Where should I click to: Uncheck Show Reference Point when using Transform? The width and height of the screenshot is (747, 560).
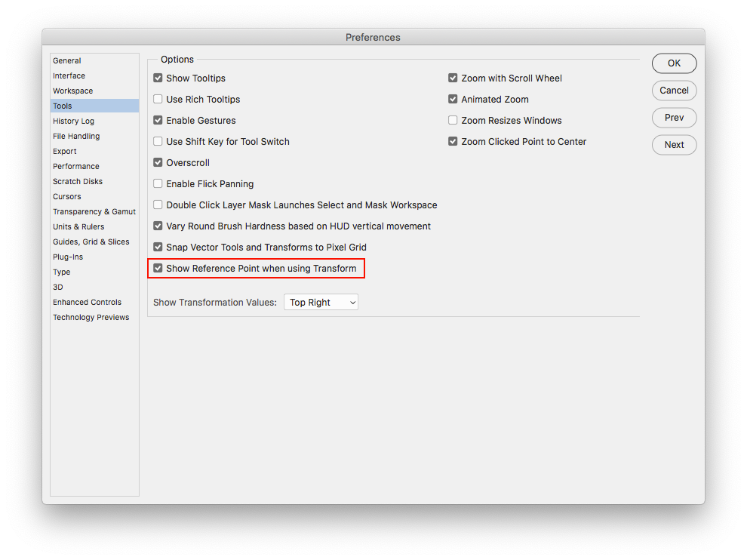[x=158, y=269]
